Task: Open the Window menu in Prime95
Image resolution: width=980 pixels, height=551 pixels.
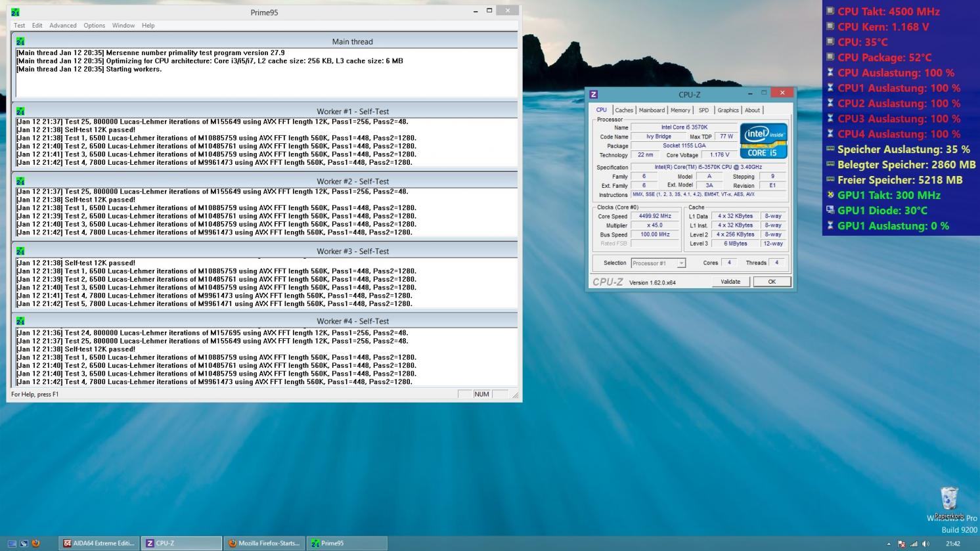Action: pos(123,26)
